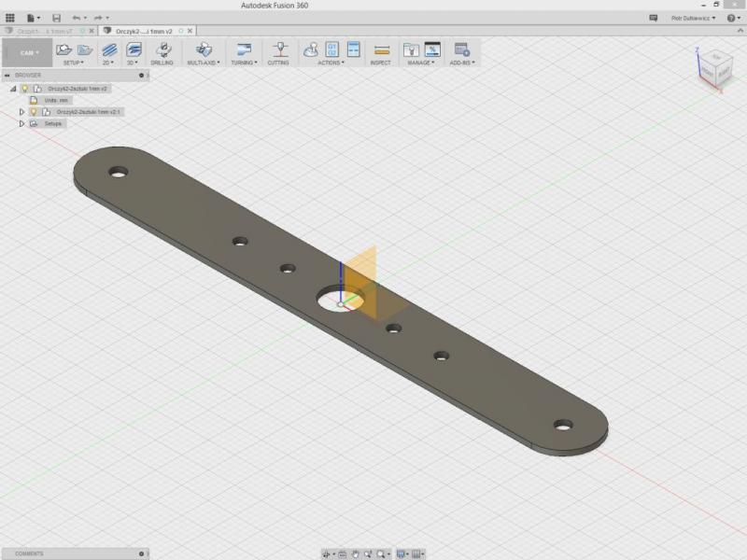Image resolution: width=747 pixels, height=560 pixels.
Task: Select the Cutting tool icon
Action: pyautogui.click(x=278, y=49)
